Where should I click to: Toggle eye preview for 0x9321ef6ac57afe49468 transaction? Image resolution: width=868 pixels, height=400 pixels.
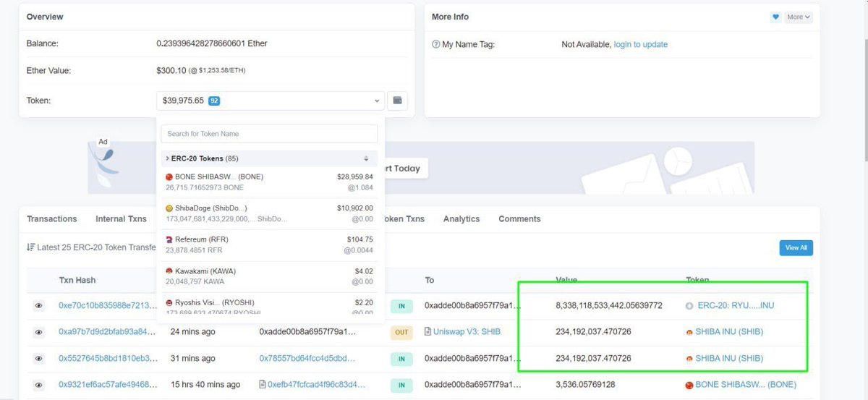point(39,384)
